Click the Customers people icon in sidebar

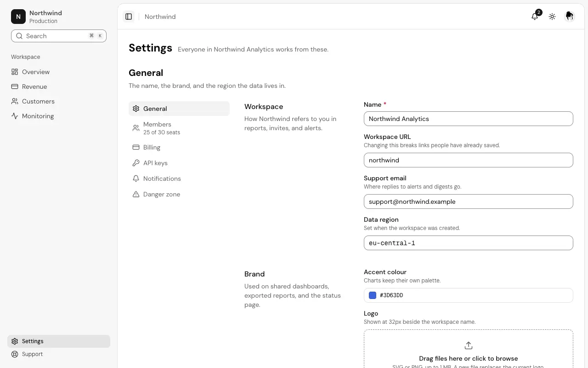point(15,101)
